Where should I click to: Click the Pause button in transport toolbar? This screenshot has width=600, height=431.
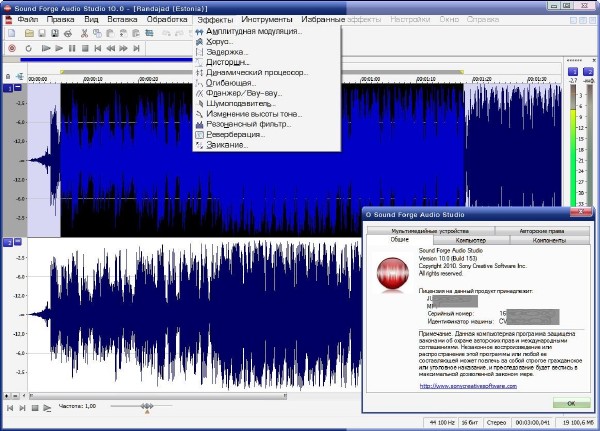(72, 48)
